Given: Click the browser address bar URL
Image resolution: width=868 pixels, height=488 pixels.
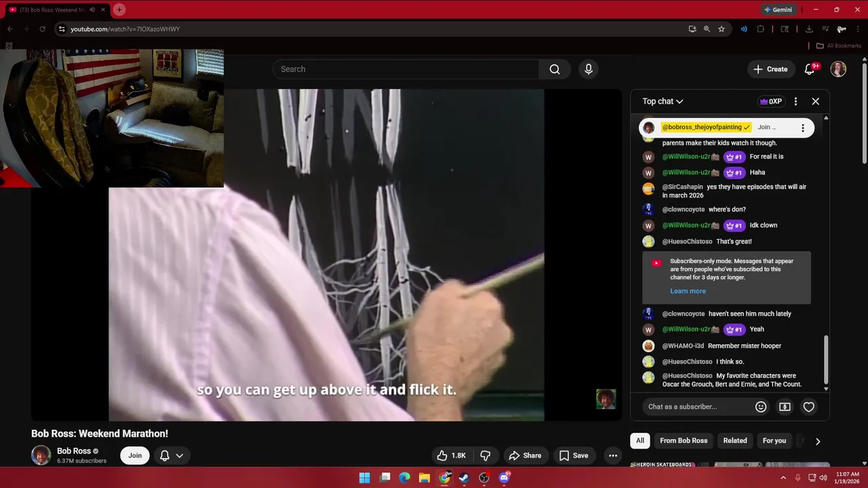Looking at the screenshot, I should (x=125, y=29).
